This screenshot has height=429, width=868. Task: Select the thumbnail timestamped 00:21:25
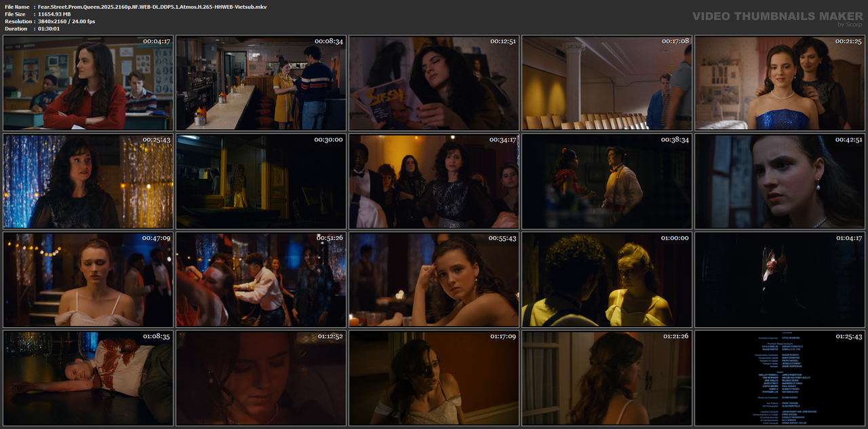coord(780,83)
